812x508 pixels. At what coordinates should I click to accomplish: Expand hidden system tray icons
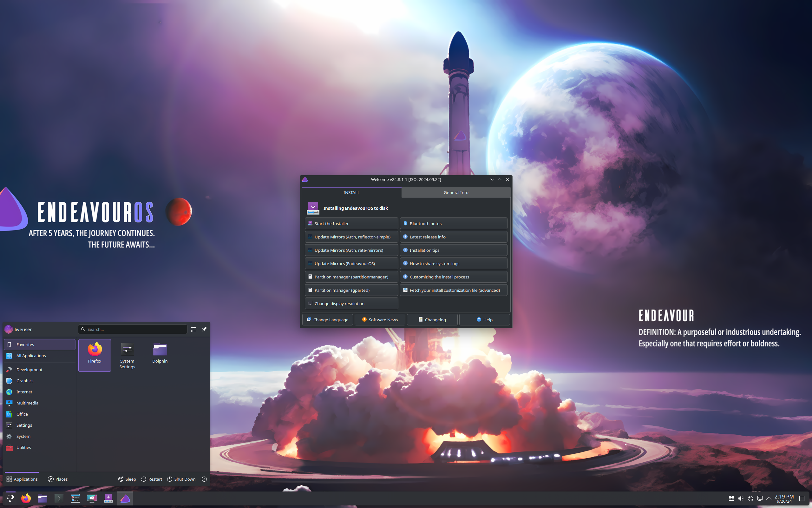(769, 498)
